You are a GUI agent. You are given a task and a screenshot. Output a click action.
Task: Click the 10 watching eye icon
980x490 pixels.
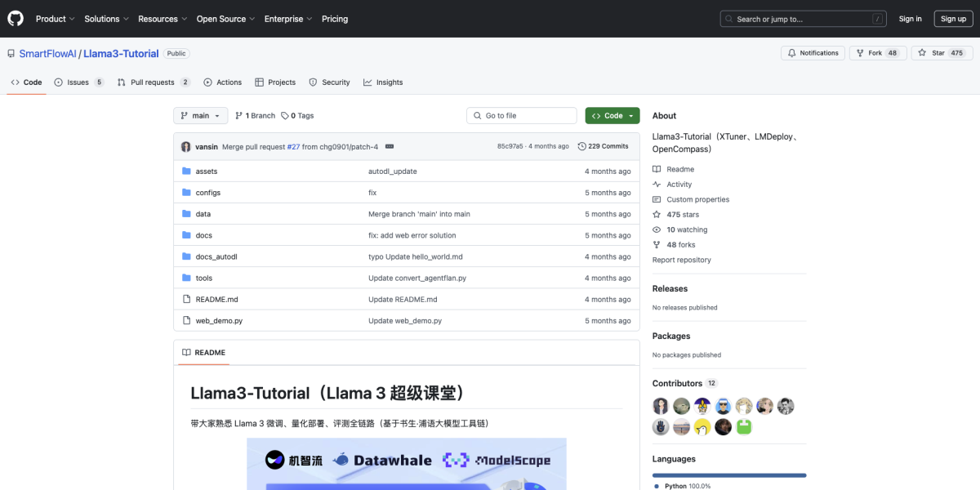[x=656, y=229]
